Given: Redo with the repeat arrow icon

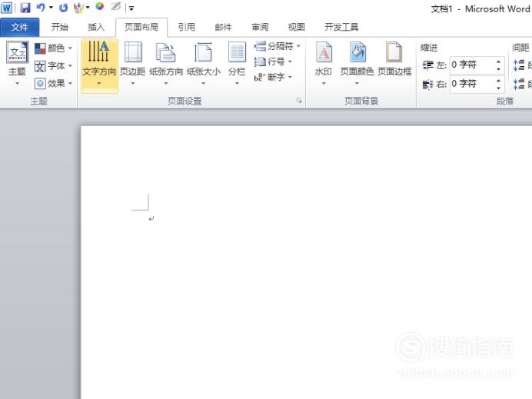Looking at the screenshot, I should click(64, 8).
